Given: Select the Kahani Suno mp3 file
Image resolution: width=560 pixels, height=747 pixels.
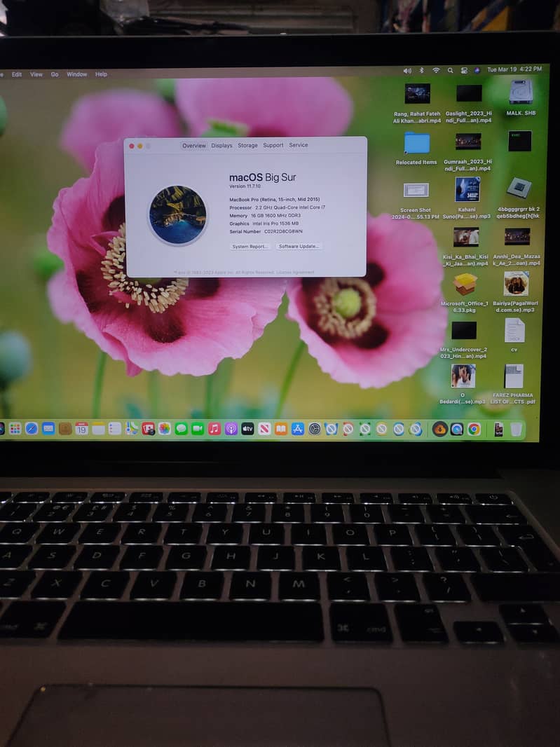Looking at the screenshot, I should [x=467, y=190].
